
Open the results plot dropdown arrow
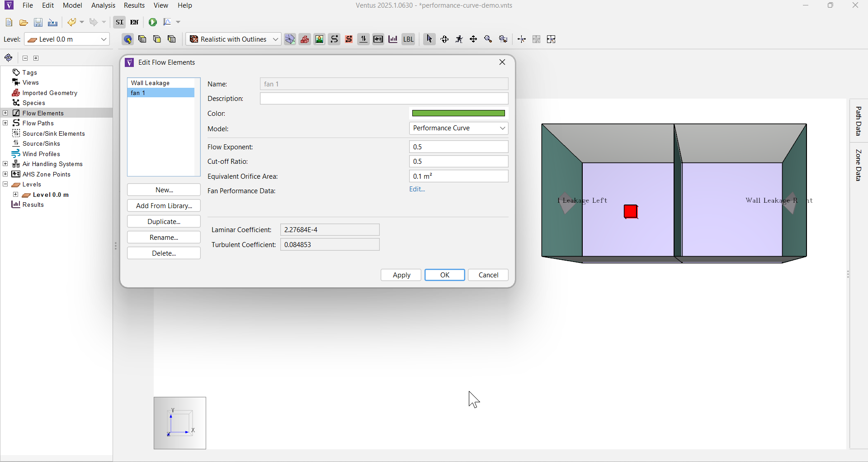point(178,22)
